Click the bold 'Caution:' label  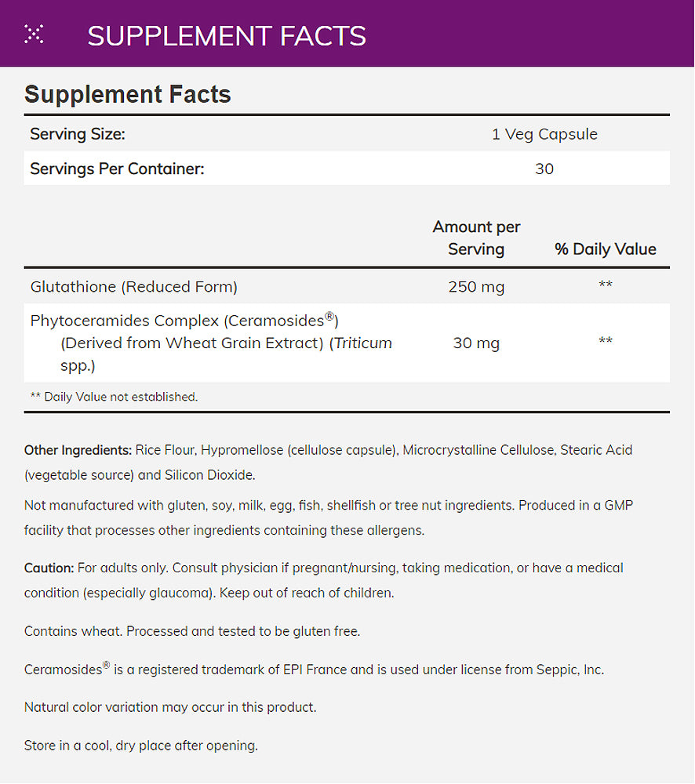[x=49, y=567]
